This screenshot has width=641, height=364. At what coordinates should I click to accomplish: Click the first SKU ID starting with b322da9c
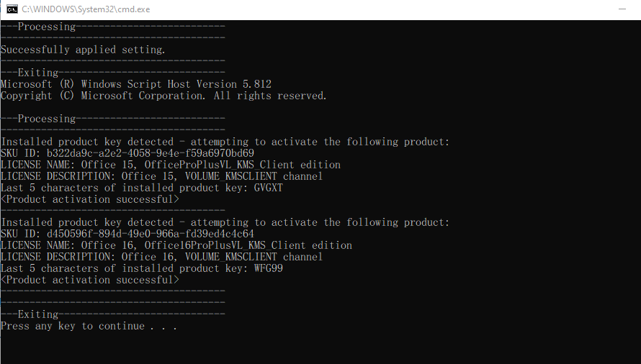150,153
